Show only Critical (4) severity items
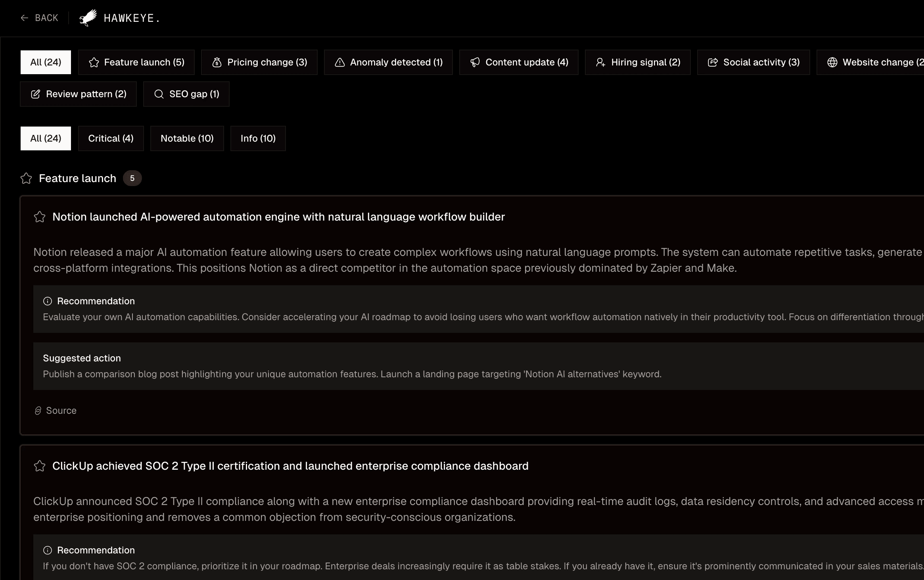The height and width of the screenshot is (580, 924). (x=111, y=138)
